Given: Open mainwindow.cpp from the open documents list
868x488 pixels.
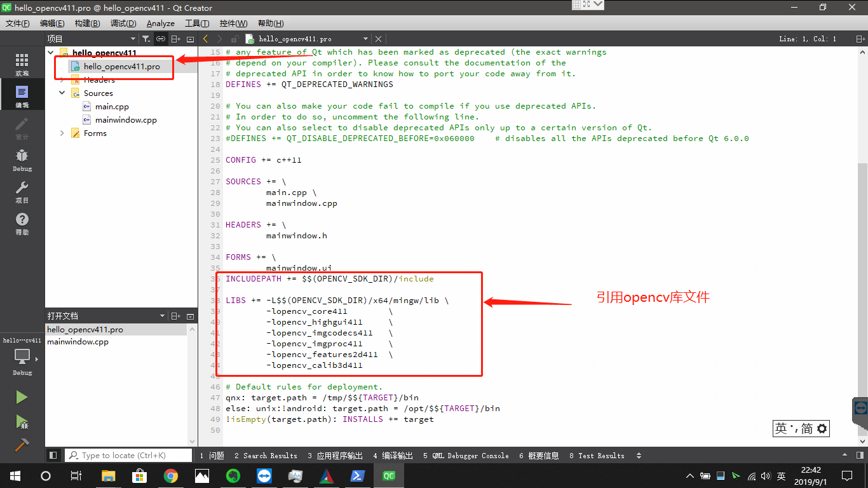Looking at the screenshot, I should (77, 342).
